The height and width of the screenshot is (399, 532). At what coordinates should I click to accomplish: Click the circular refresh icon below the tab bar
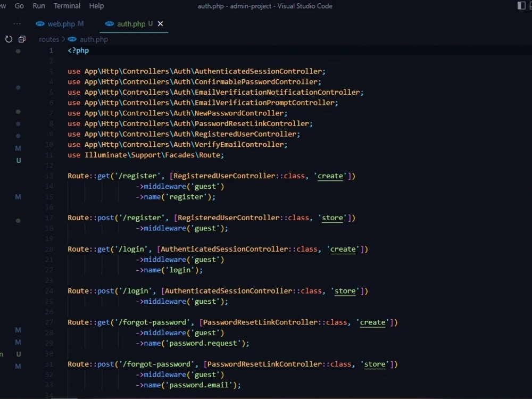pyautogui.click(x=8, y=39)
